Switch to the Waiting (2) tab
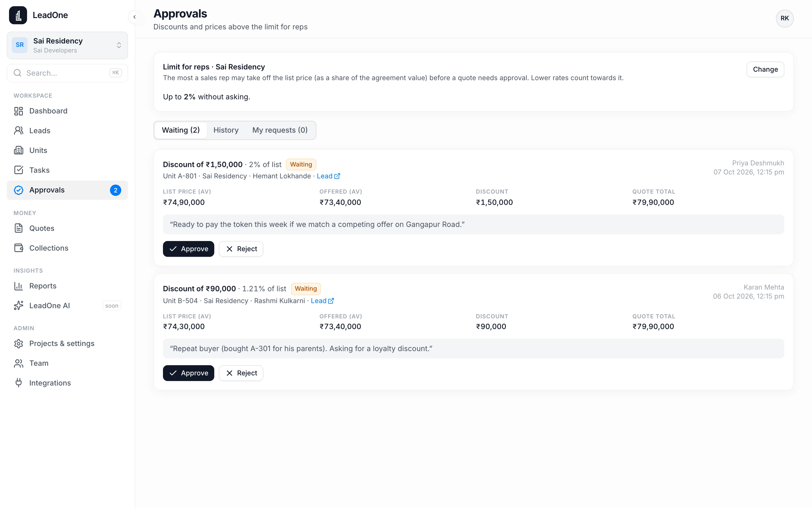Screen dimensions: 812x508 (180, 130)
